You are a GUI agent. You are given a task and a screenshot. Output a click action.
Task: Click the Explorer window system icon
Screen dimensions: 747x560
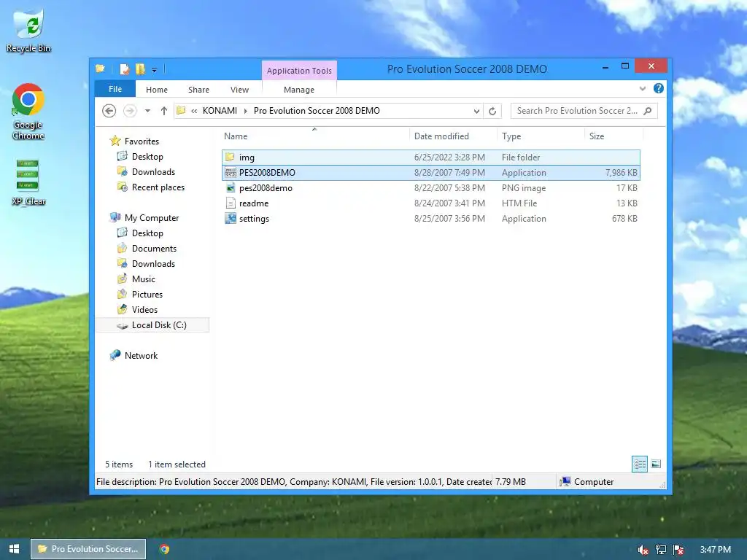(100, 69)
